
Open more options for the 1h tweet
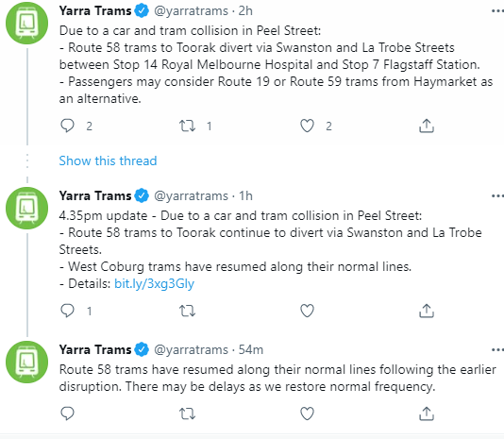tap(497, 195)
